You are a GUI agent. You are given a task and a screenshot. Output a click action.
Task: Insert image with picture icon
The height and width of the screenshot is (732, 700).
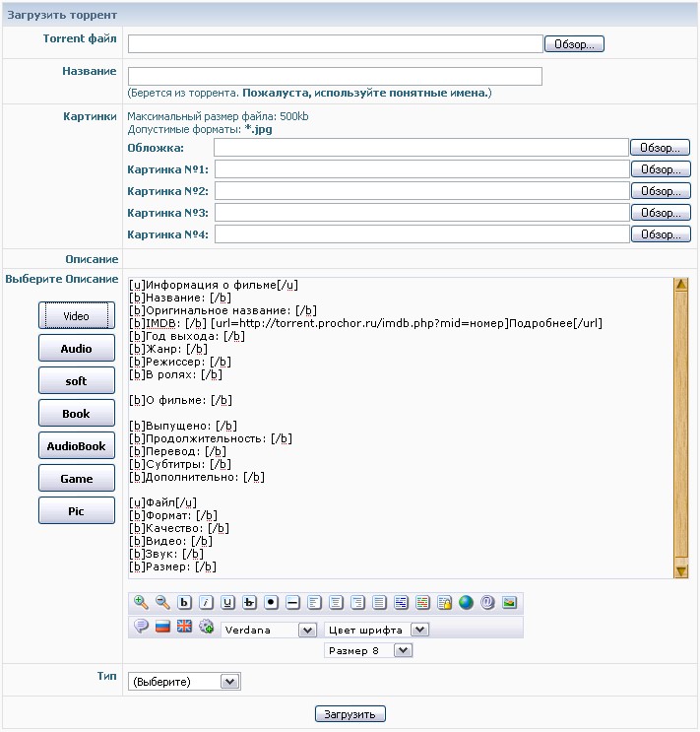coord(509,603)
